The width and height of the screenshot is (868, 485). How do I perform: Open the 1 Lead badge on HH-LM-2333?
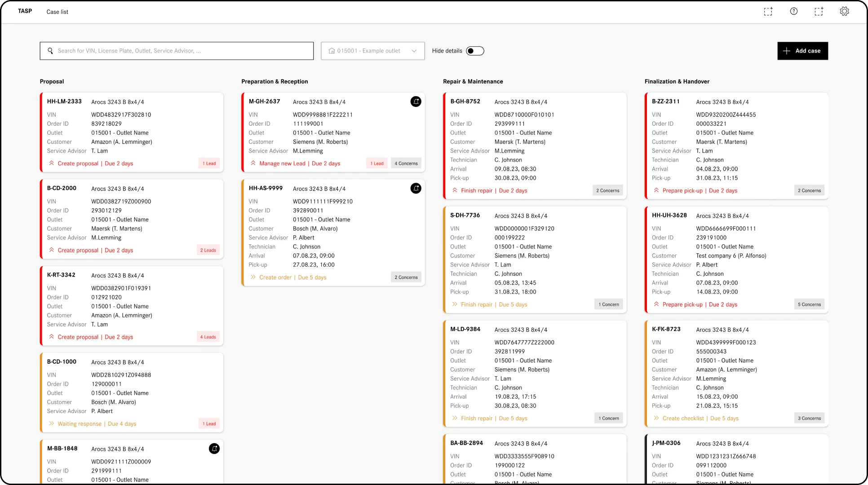coord(209,163)
